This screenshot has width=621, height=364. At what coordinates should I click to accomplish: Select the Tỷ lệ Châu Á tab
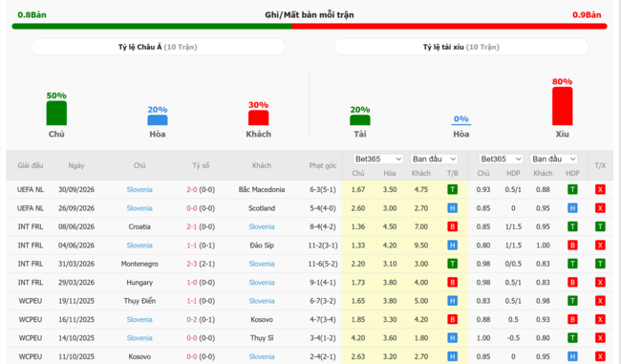pos(158,47)
